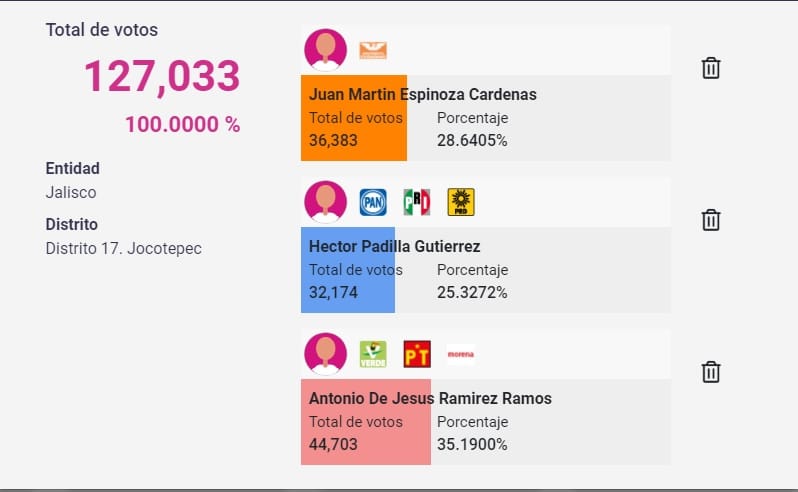798x492 pixels.
Task: Click the blue vote bar showing 32,174
Action: pyautogui.click(x=348, y=270)
